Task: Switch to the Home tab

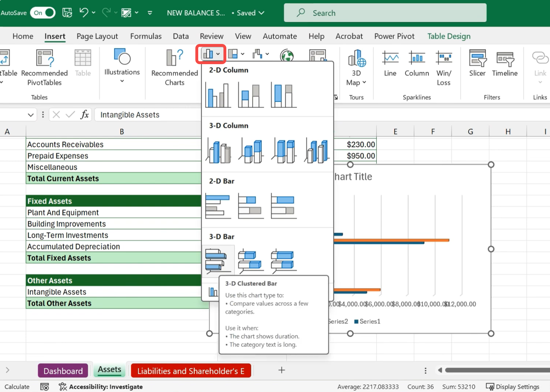Action: (23, 36)
